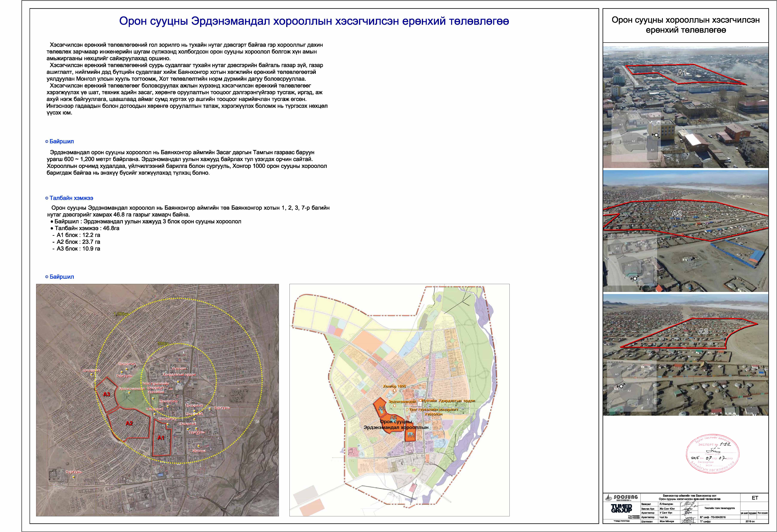Click red A1 label in the top aerial photo
This screenshot has width=777, height=532.
[x=682, y=72]
